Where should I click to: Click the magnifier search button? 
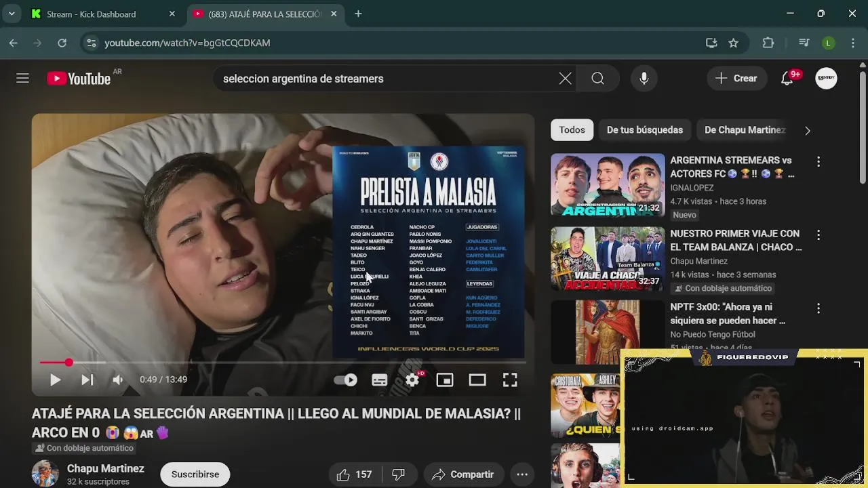pos(597,79)
